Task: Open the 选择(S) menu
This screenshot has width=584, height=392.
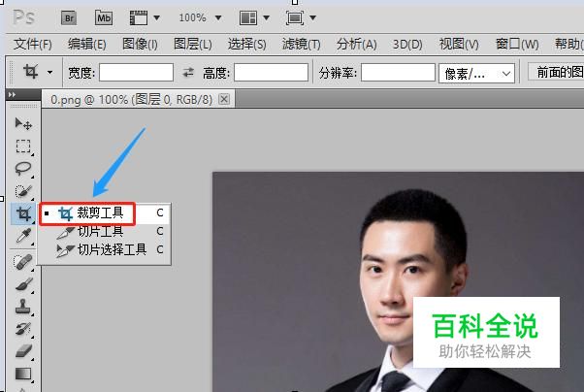Action: (x=247, y=45)
